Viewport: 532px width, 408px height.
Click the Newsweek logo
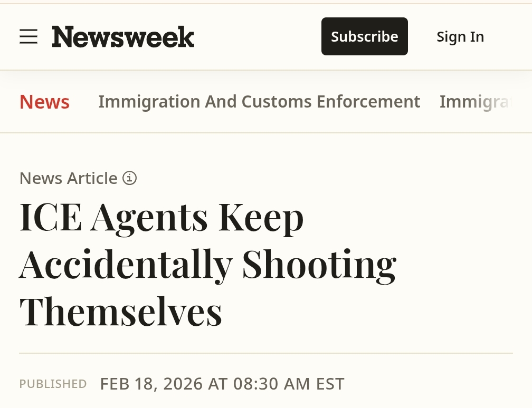[123, 37]
